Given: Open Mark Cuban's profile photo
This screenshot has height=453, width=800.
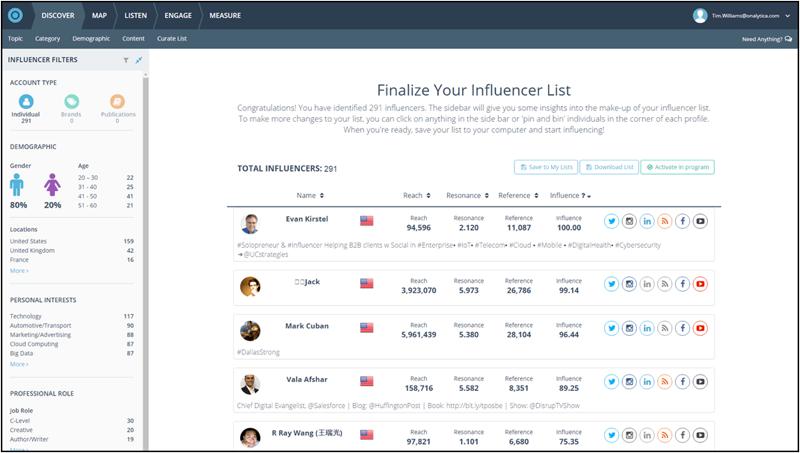Looking at the screenshot, I should 250,331.
